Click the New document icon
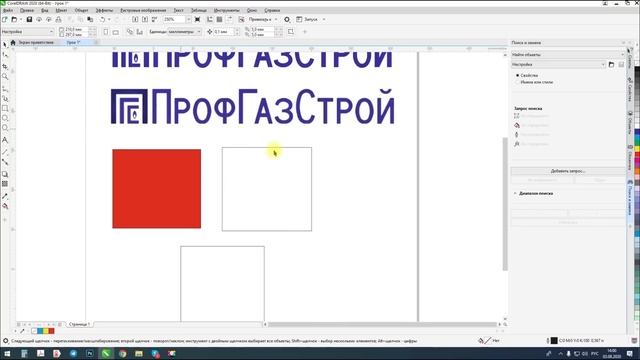The width and height of the screenshot is (640, 360). (4, 19)
